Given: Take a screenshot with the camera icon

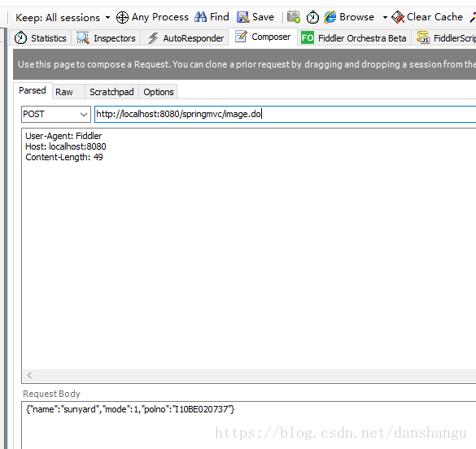Looking at the screenshot, I should click(294, 17).
